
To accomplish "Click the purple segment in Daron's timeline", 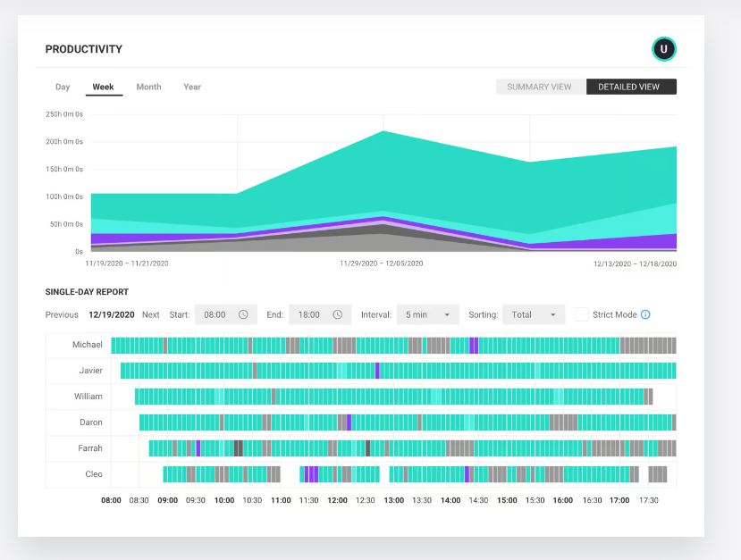I will click(x=349, y=422).
